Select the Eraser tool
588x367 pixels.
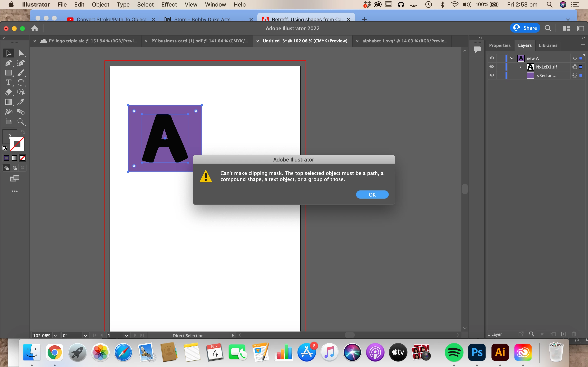click(8, 92)
